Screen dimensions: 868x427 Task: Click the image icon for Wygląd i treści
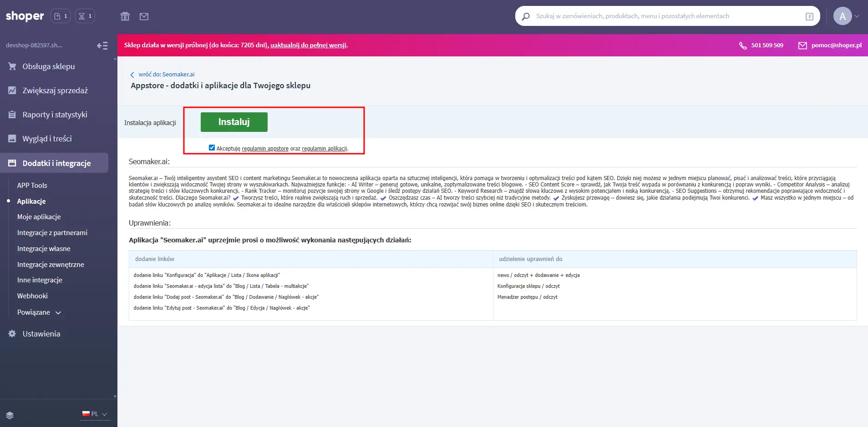tap(12, 139)
